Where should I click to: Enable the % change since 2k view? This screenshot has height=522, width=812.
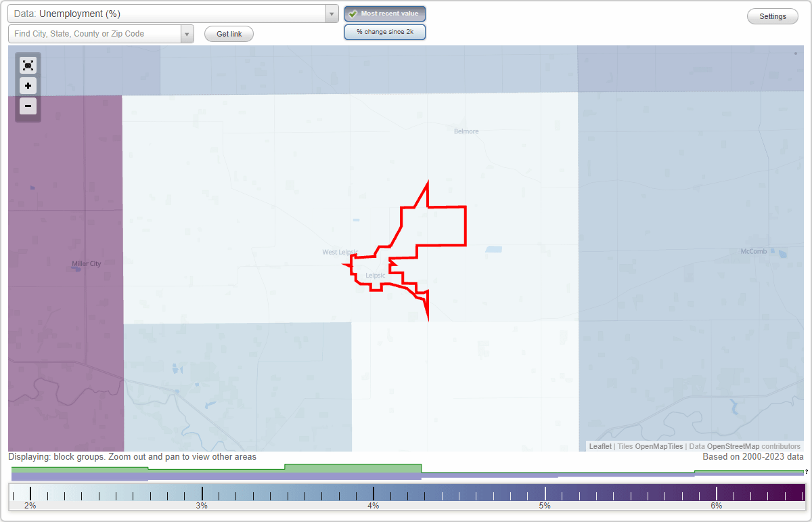tap(384, 31)
